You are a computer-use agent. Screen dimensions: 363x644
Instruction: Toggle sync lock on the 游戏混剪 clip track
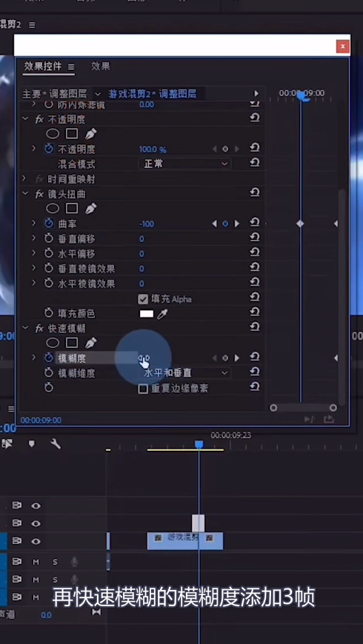click(x=17, y=541)
